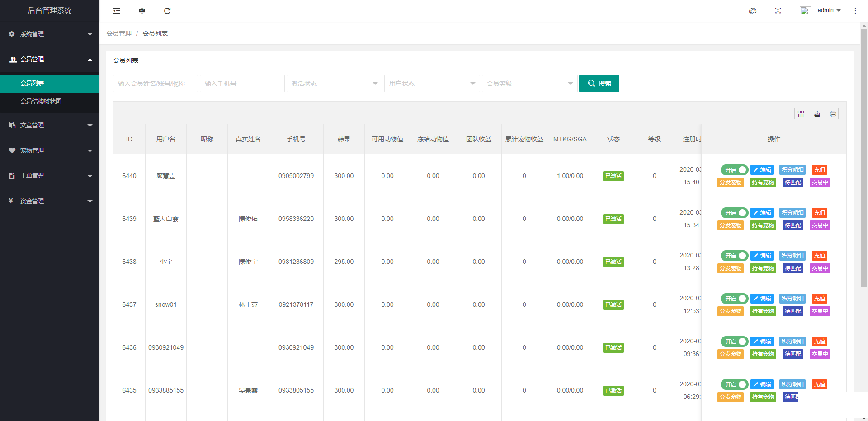Image resolution: width=868 pixels, height=421 pixels.
Task: Enter fullscreen with the expand arrows icon
Action: coord(778,11)
